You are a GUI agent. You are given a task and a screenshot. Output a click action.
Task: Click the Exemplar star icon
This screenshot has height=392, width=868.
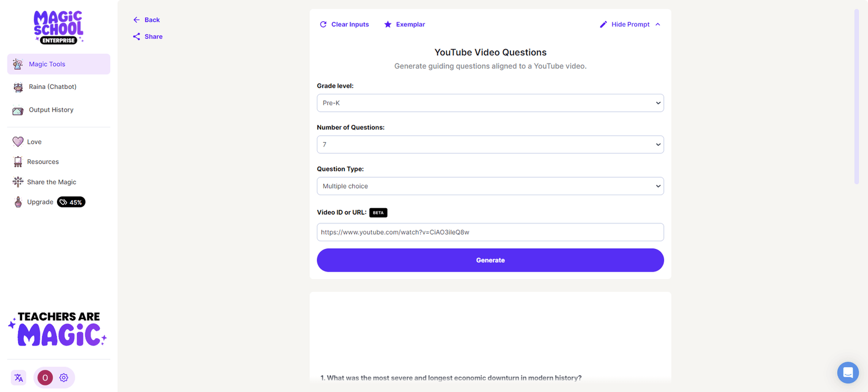[x=387, y=24]
